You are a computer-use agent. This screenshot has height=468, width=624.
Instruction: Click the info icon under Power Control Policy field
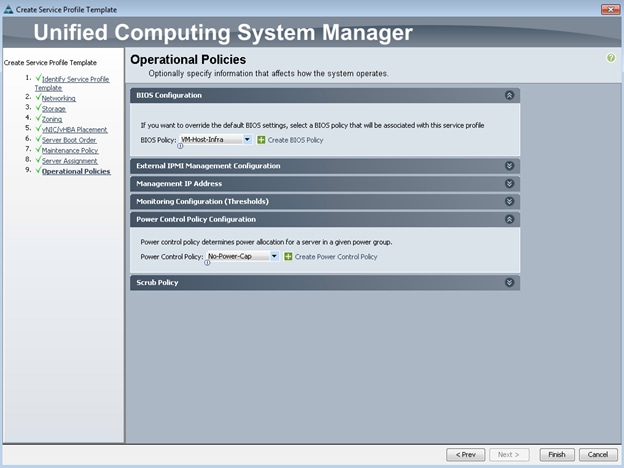[x=207, y=263]
